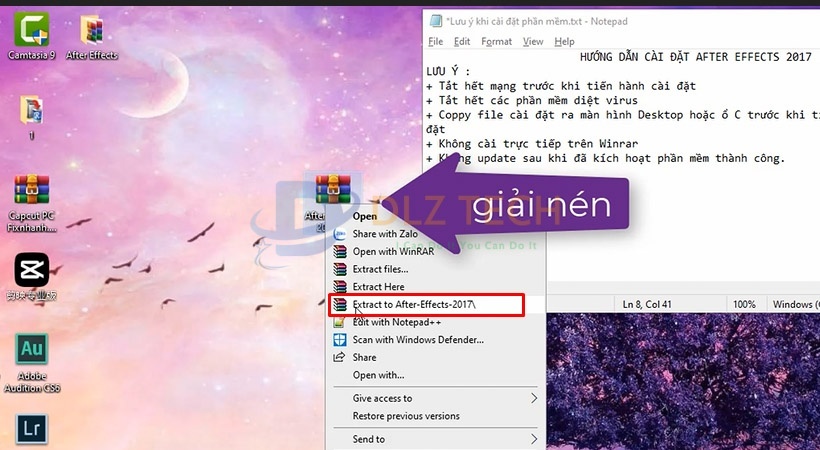Expand the Give access to submenu arrow
The height and width of the screenshot is (450, 820).
[534, 398]
